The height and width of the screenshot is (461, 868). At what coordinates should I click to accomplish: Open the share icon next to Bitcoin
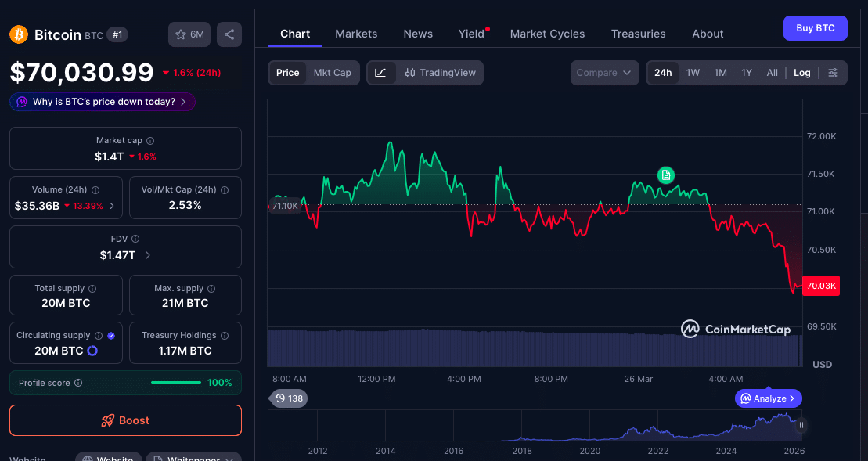click(229, 34)
